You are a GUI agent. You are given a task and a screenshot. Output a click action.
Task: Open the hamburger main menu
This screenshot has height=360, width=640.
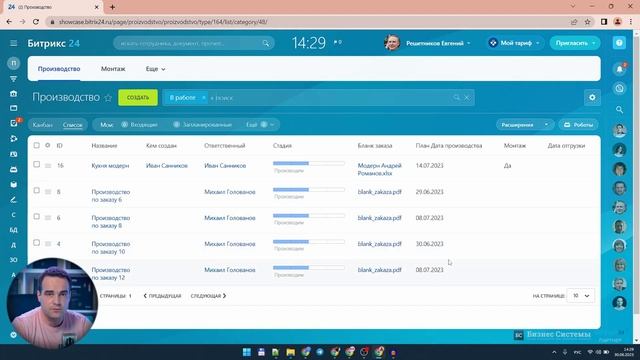(x=13, y=43)
